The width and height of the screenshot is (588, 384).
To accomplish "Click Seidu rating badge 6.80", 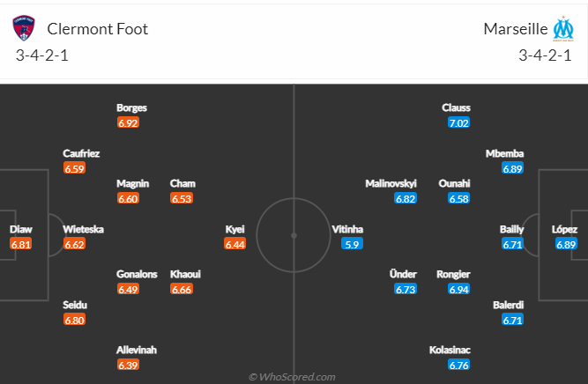I will coord(74,320).
